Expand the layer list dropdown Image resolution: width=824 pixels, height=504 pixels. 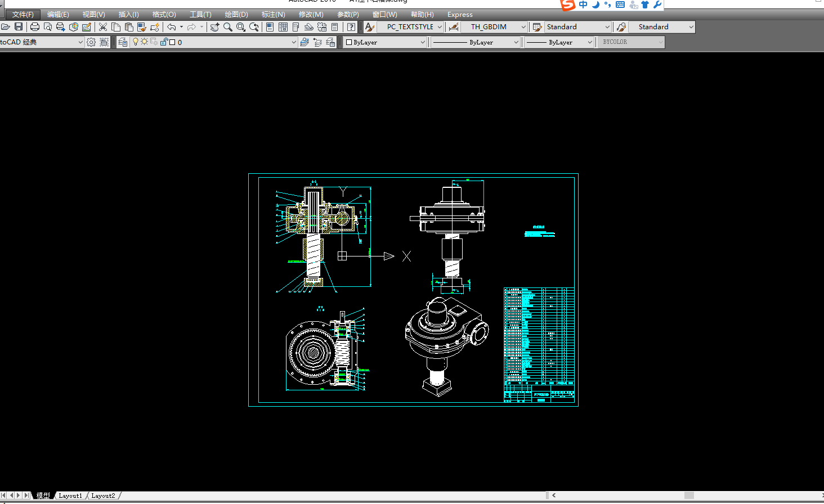294,42
